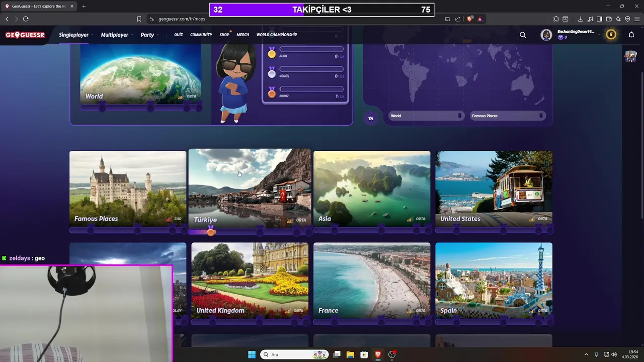Share this page via share icon
The height and width of the screenshot is (362, 644).
[458, 19]
